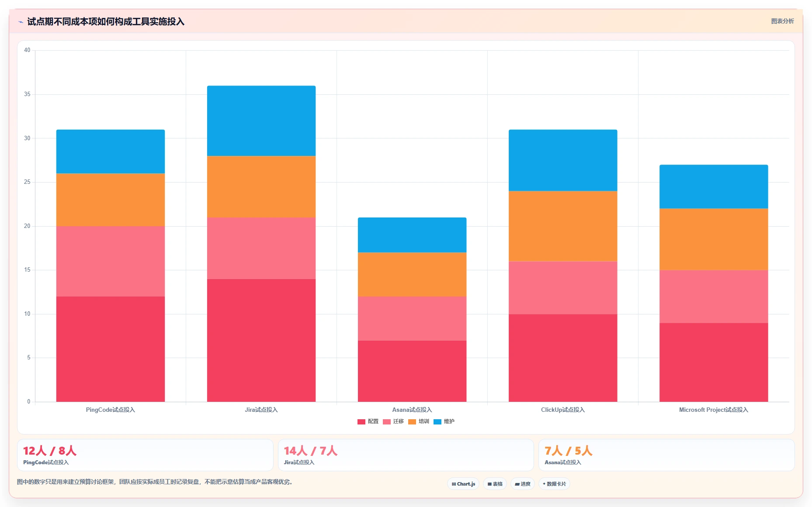This screenshot has width=812, height=507.
Task: Select the Microsoft Project red 配置 segment
Action: point(714,362)
